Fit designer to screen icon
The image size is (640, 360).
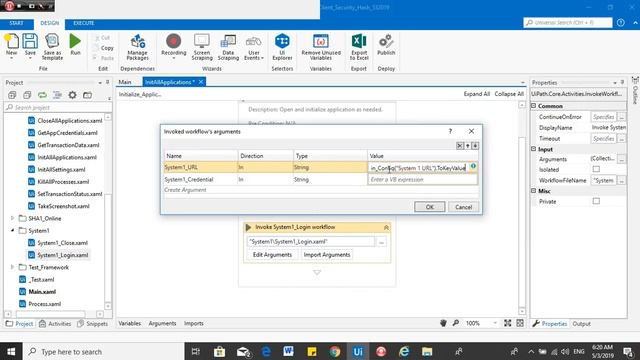click(507, 323)
